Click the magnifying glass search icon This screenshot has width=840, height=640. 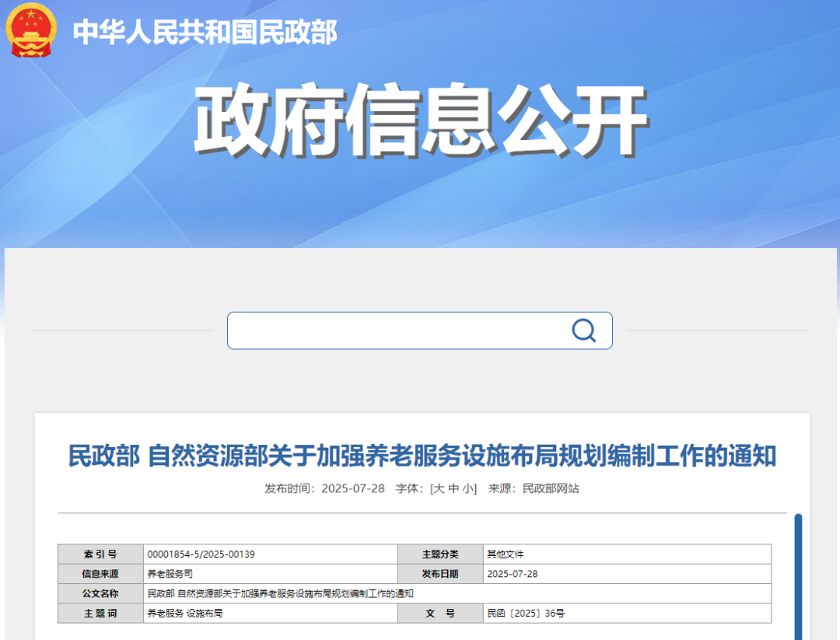tap(583, 330)
